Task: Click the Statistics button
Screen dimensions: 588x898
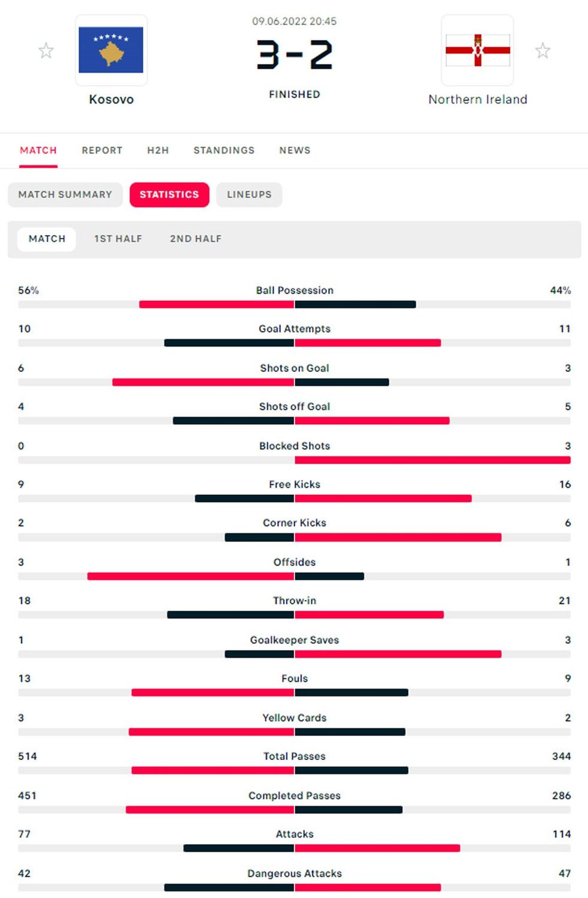Action: coord(169,195)
